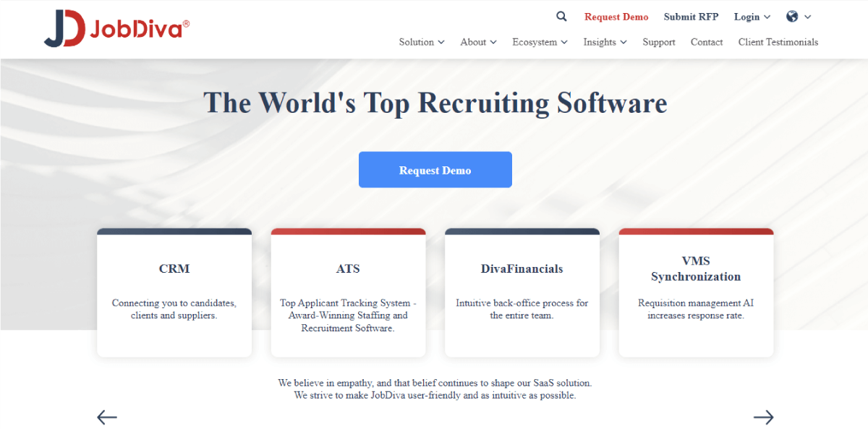Open search with the magnifier icon
Viewport: 868px width, 429px height.
561,17
